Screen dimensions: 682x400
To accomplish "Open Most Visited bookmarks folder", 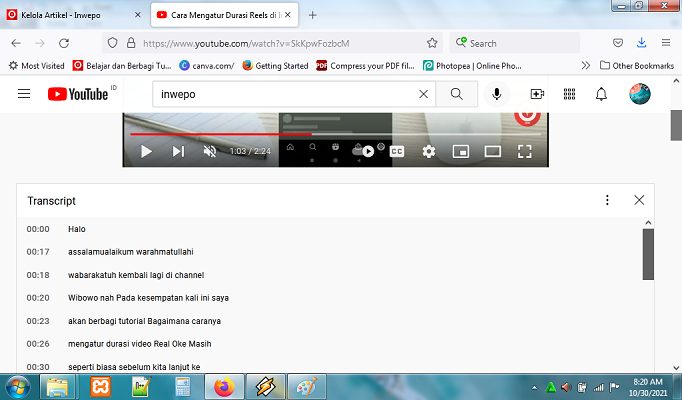I will [x=37, y=66].
